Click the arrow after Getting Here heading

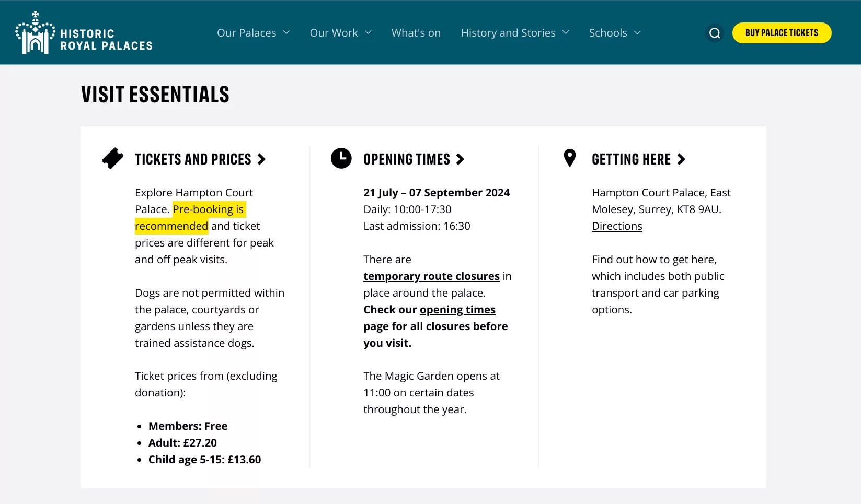681,159
